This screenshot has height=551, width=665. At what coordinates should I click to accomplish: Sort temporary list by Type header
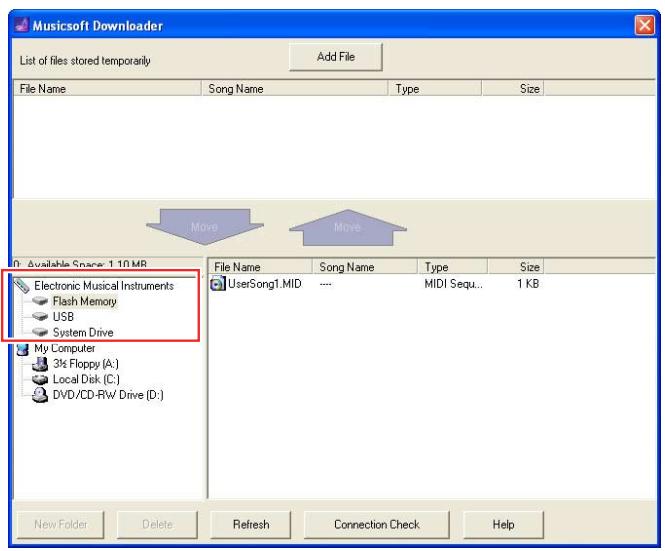(436, 89)
